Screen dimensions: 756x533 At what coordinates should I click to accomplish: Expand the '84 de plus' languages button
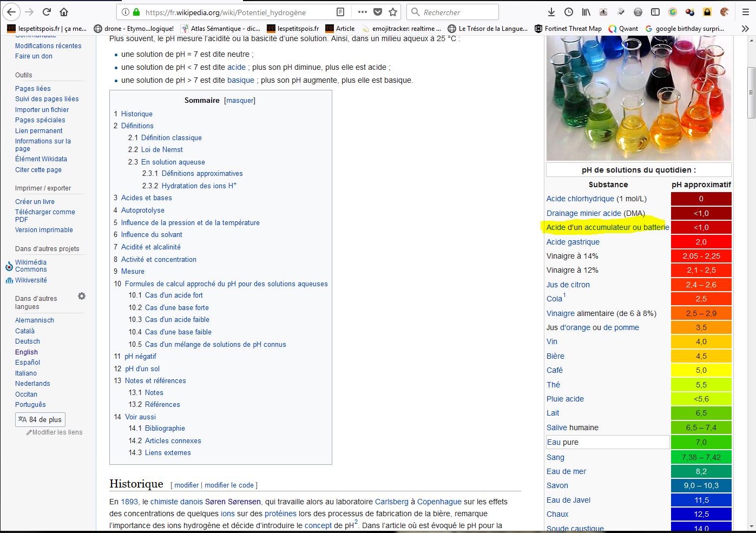(41, 419)
